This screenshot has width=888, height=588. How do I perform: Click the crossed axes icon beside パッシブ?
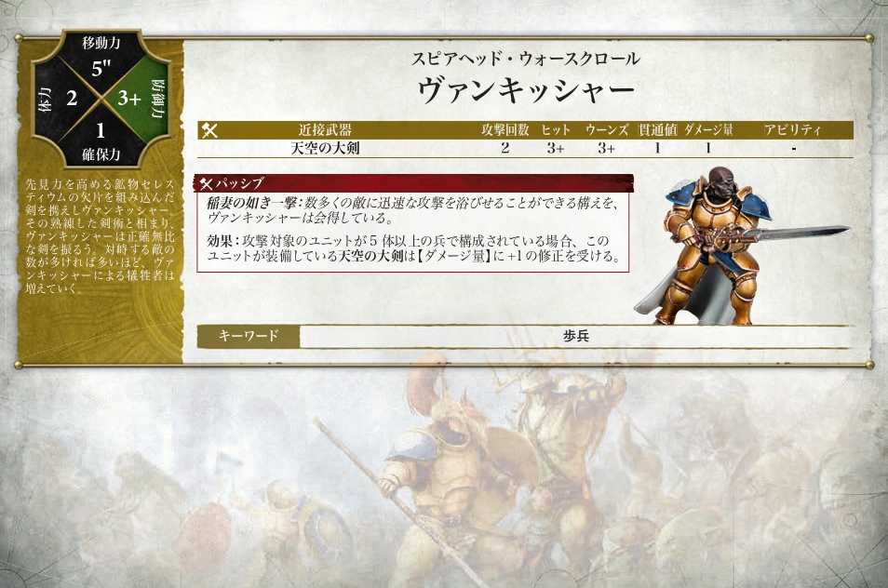(x=206, y=183)
